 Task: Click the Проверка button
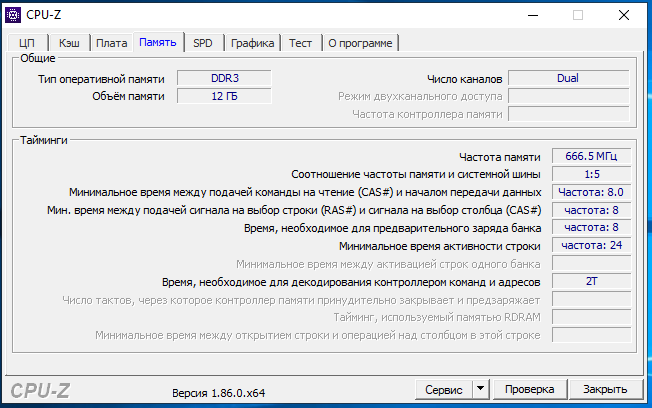click(x=530, y=390)
